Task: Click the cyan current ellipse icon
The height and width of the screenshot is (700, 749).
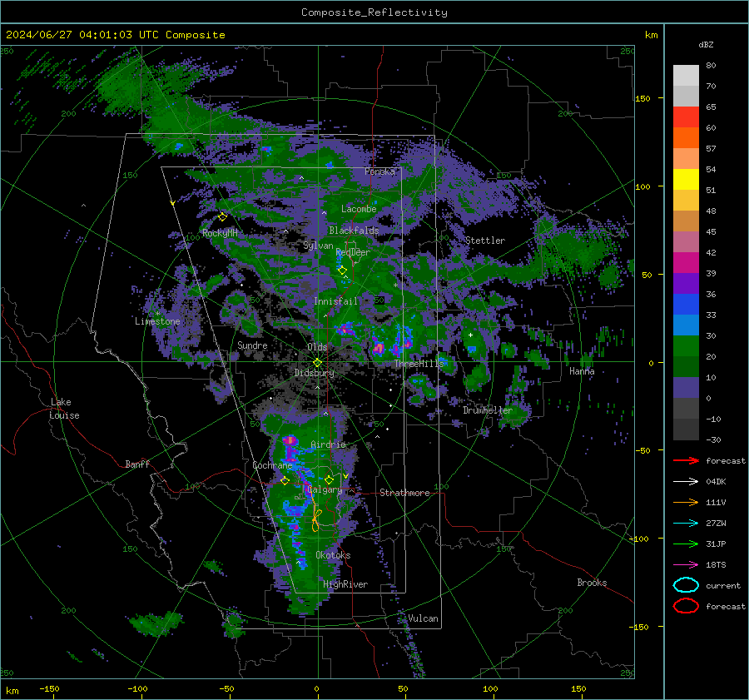Action: [686, 585]
